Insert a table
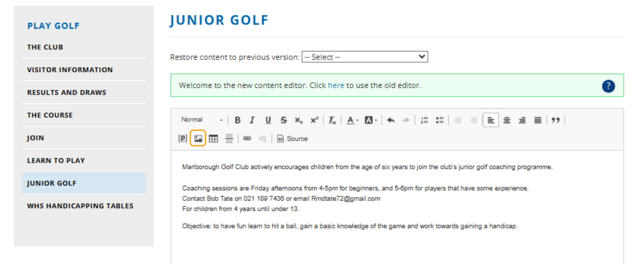 213,139
